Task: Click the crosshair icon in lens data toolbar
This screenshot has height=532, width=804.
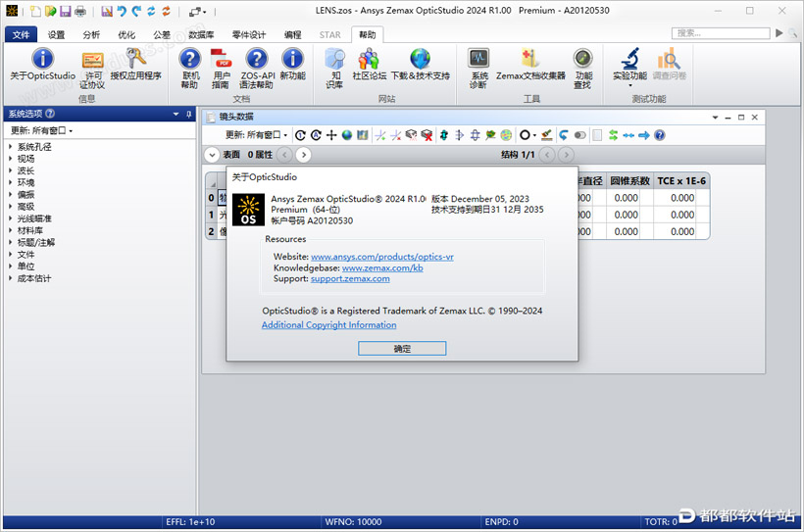Action: coord(331,135)
